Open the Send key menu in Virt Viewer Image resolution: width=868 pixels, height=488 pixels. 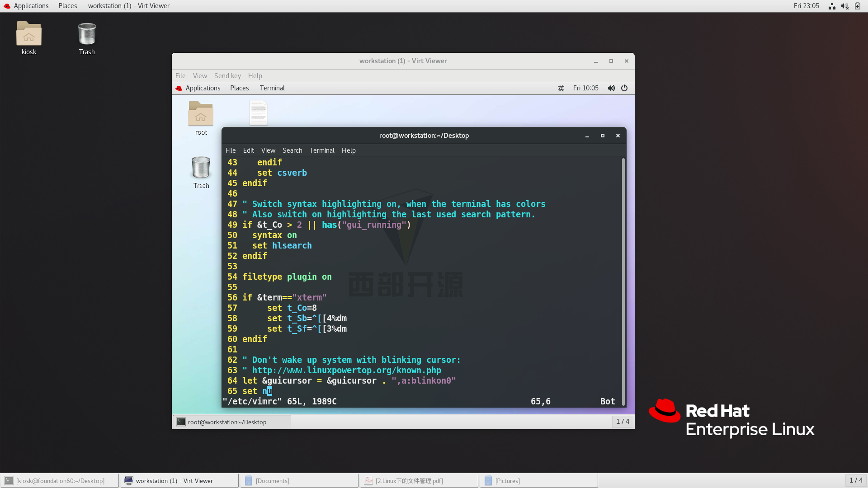pyautogui.click(x=227, y=76)
